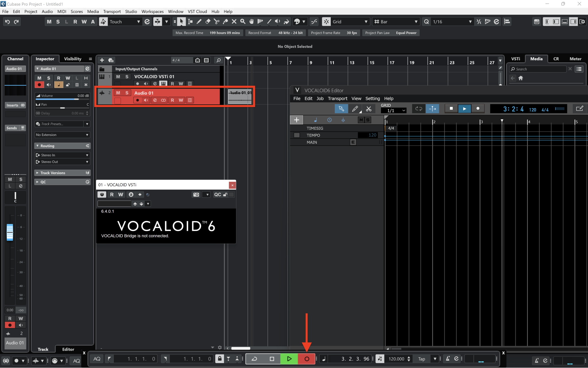Screen dimensions: 588x368
Task: Mute the VOCALOID VSTi 01 track
Action: 117,76
